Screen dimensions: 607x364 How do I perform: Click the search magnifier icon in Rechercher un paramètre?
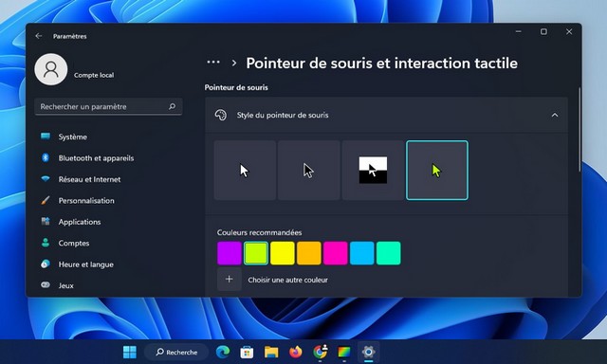point(173,106)
